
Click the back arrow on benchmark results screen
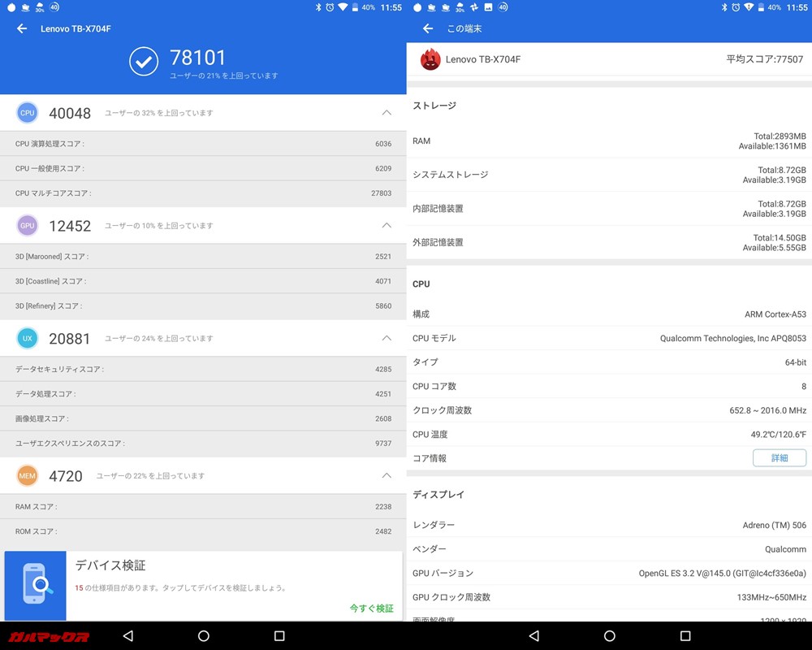coord(21,28)
